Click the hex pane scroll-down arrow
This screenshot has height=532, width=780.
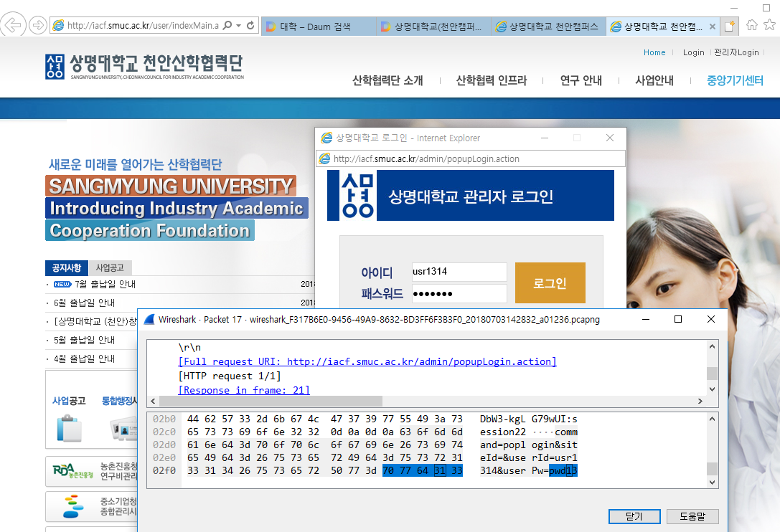713,482
